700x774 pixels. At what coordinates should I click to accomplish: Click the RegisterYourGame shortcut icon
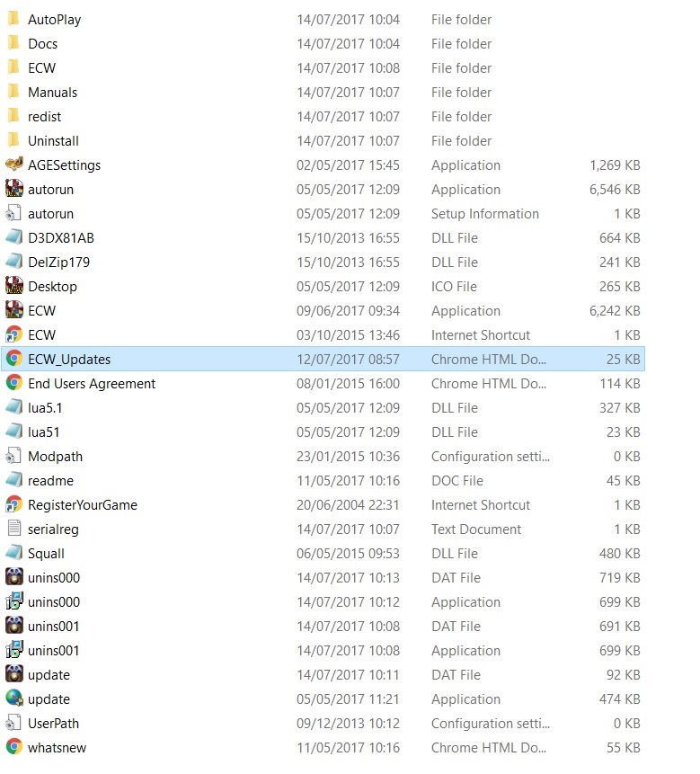(13, 504)
